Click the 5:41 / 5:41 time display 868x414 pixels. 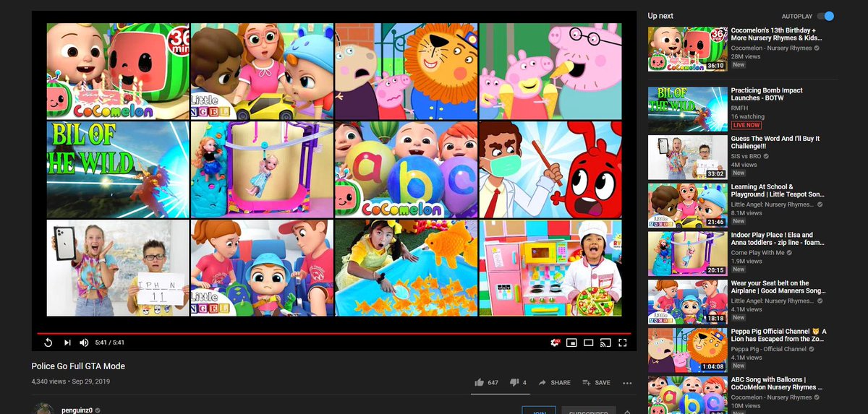[x=110, y=342]
